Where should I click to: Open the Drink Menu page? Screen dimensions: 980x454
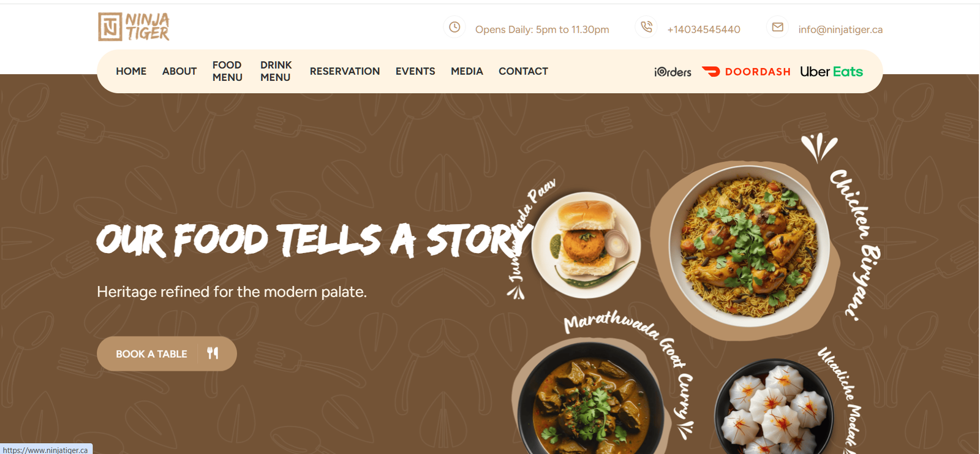[276, 71]
